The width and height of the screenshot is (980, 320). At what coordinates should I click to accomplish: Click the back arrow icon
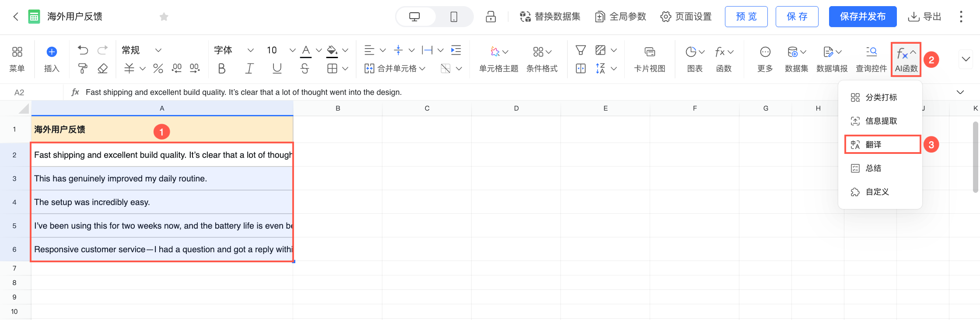(16, 17)
